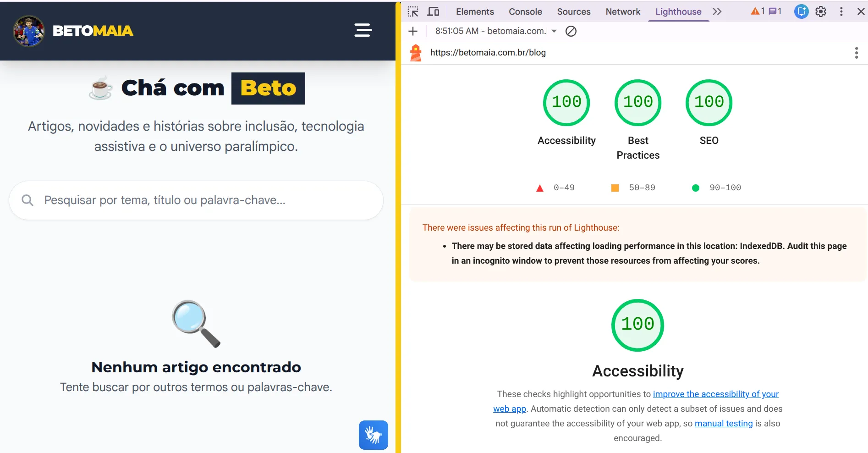Expand the 8:51:05 AM report dropdown
The width and height of the screenshot is (868, 453).
point(555,31)
